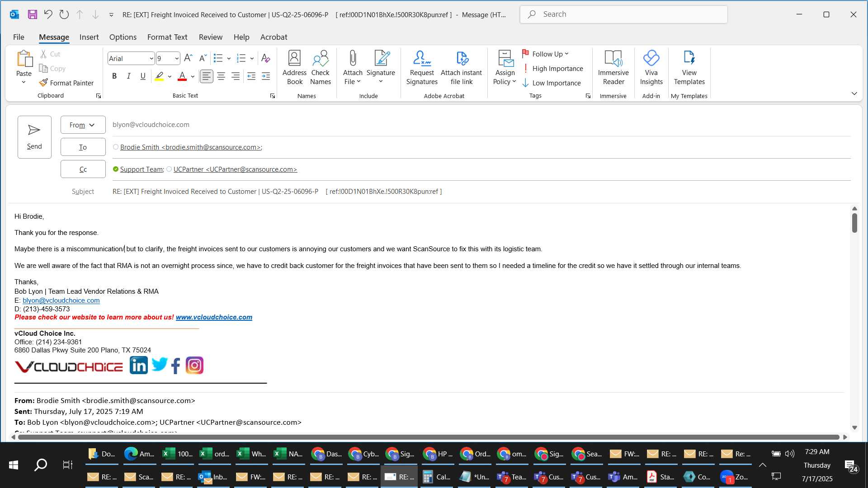Image resolution: width=868 pixels, height=488 pixels.
Task: Click the To recipients button
Action: click(x=83, y=147)
